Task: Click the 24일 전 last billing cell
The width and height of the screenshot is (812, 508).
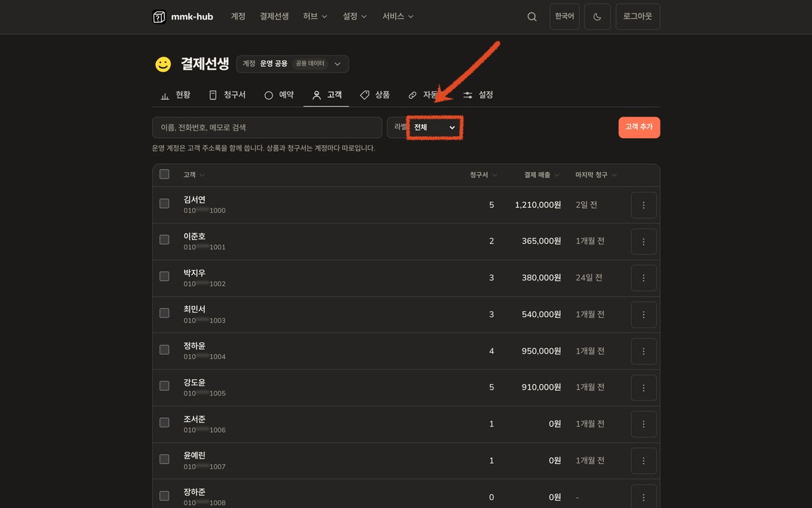Action: [x=589, y=278]
